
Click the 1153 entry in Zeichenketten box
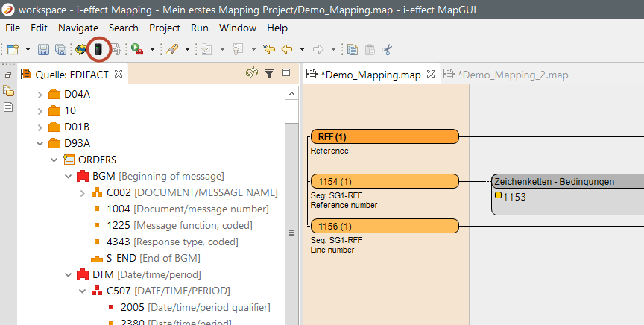[x=513, y=197]
